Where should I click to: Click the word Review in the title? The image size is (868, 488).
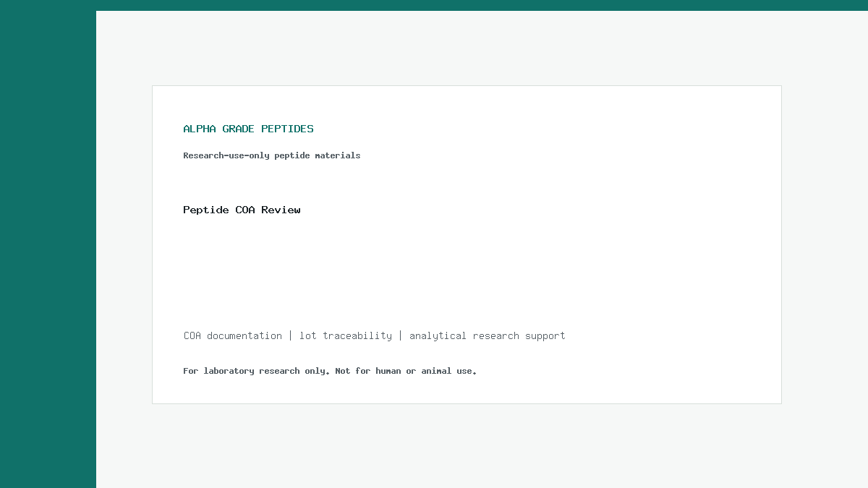[x=281, y=210]
